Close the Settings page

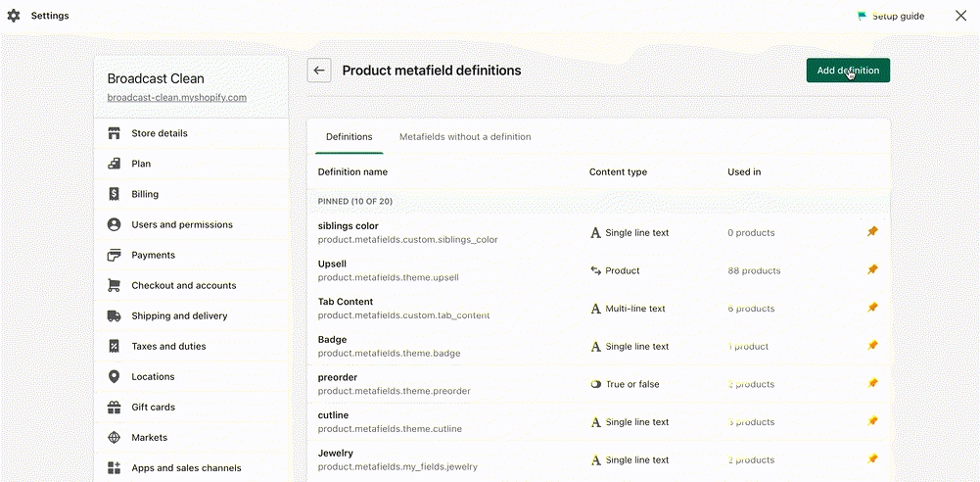click(960, 16)
